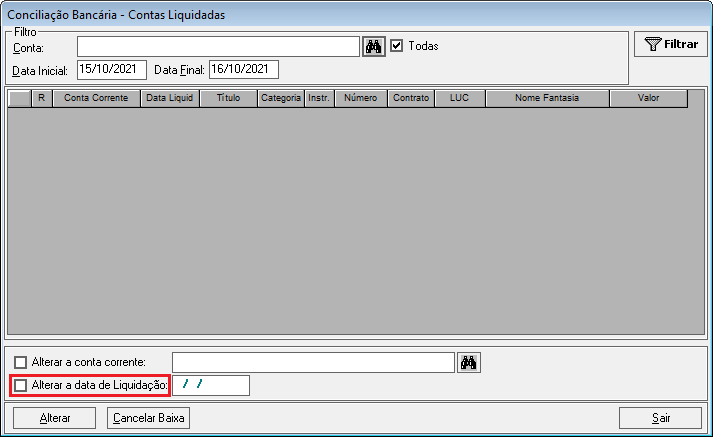Select the Valor column header
Screen dimensions: 713x437
pyautogui.click(x=648, y=98)
